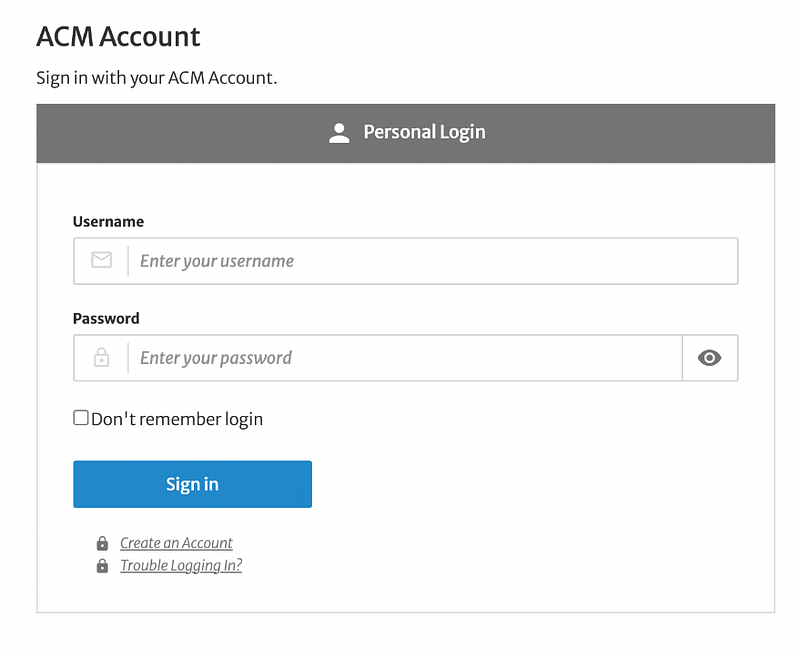Image resolution: width=800 pixels, height=658 pixels.
Task: Click lock icon beside Trouble Logging In
Action: click(x=102, y=566)
